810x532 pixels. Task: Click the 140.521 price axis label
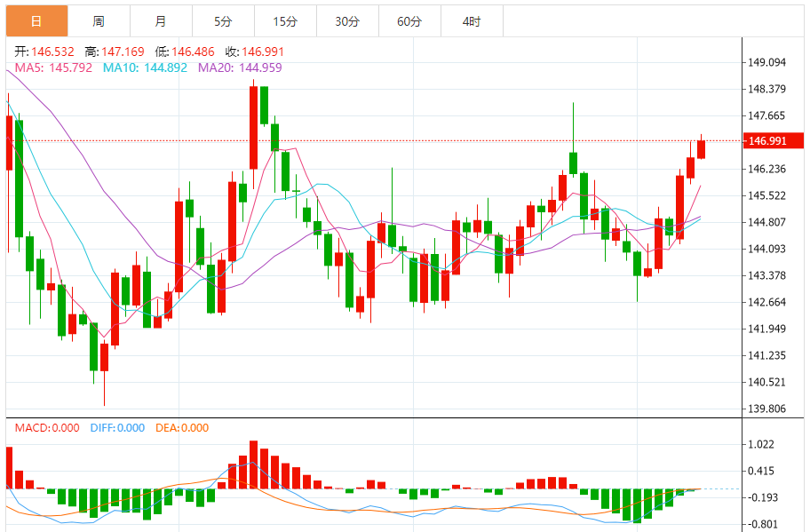[x=766, y=382]
